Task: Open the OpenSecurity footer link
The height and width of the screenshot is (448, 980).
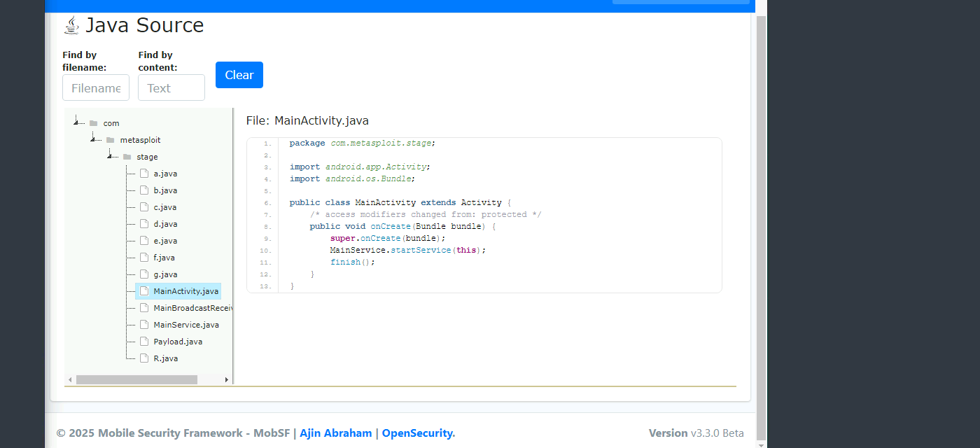Action: pyautogui.click(x=417, y=433)
